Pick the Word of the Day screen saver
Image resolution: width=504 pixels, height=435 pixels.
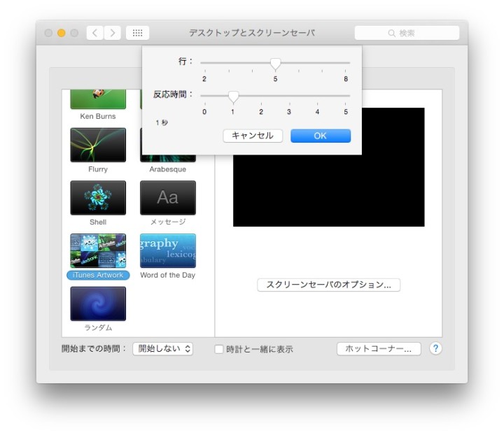(x=167, y=251)
